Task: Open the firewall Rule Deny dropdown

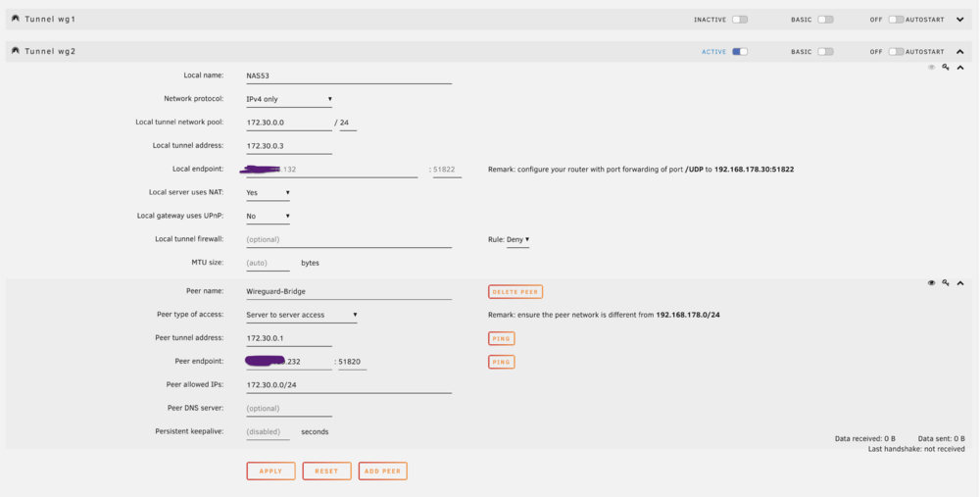Action: tap(518, 239)
